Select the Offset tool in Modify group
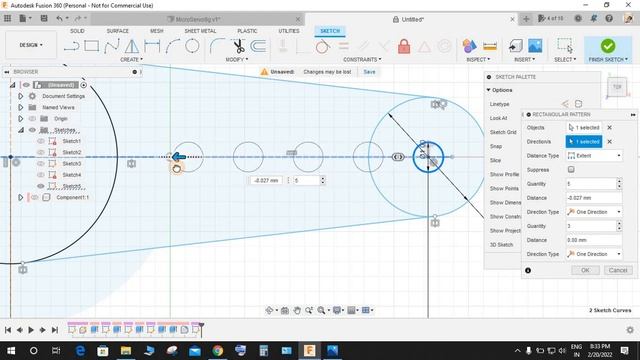 [x=258, y=46]
